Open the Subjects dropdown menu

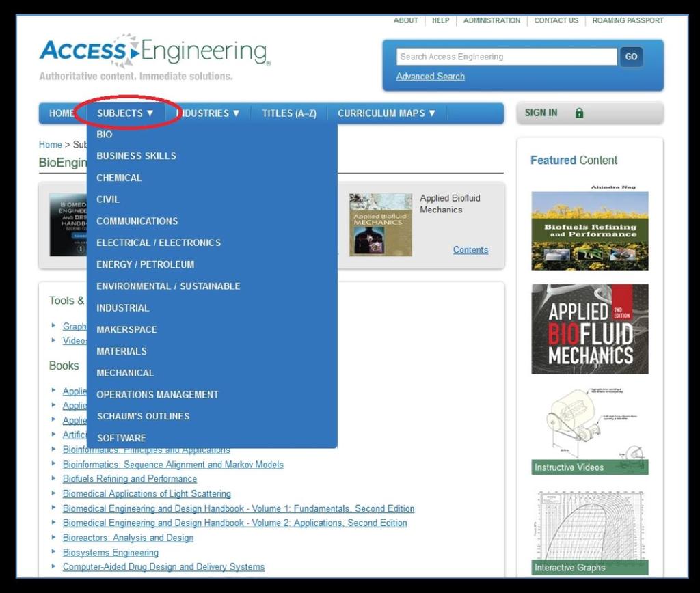pyautogui.click(x=125, y=113)
